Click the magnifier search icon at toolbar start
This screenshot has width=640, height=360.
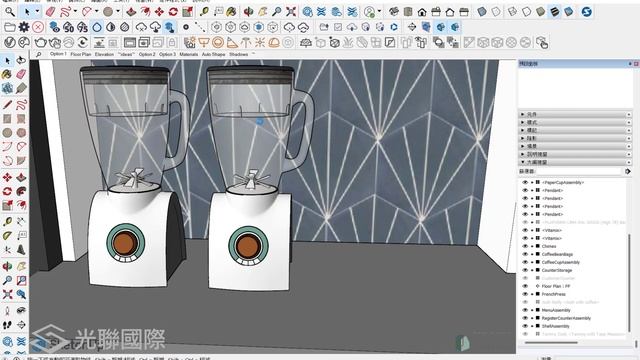coord(10,12)
